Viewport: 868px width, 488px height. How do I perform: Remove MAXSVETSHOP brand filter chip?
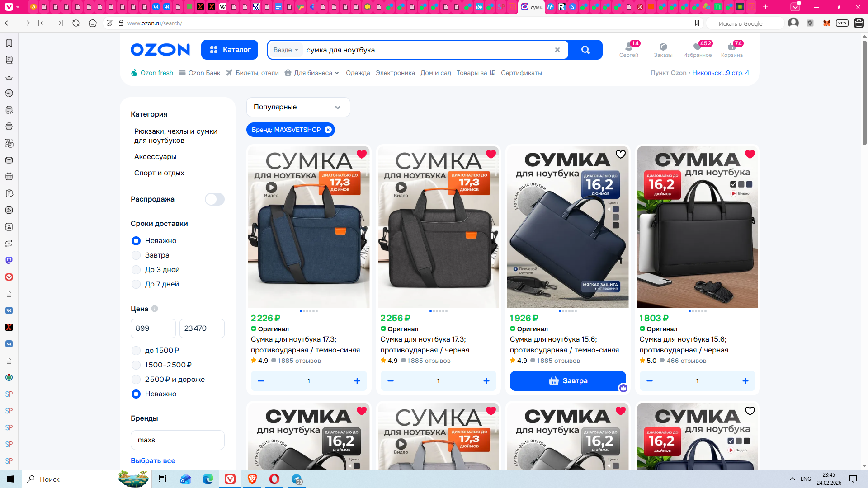pos(328,130)
